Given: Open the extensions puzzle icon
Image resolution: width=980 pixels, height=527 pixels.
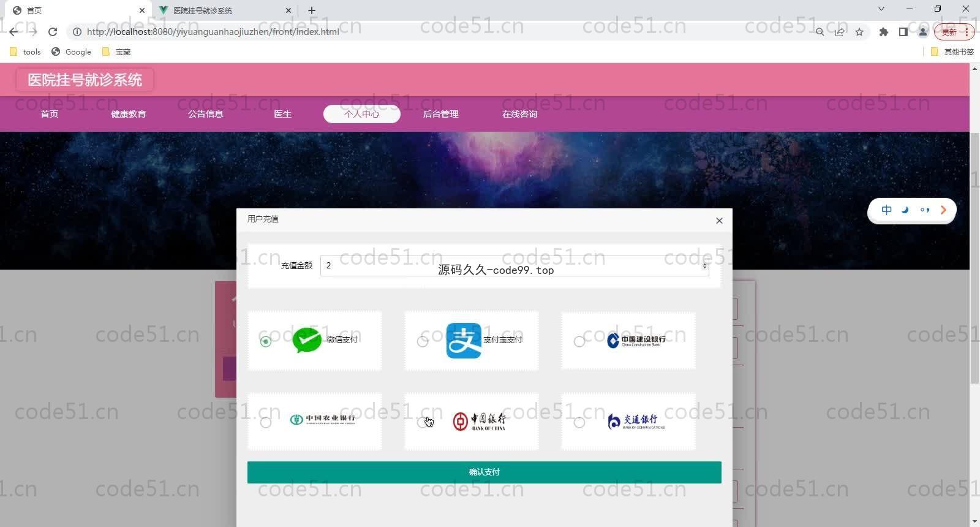Looking at the screenshot, I should tap(883, 32).
